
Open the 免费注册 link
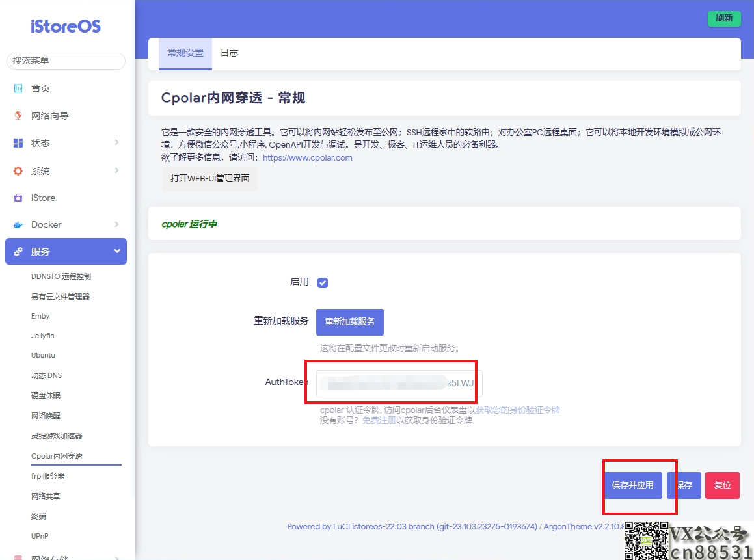(x=379, y=420)
